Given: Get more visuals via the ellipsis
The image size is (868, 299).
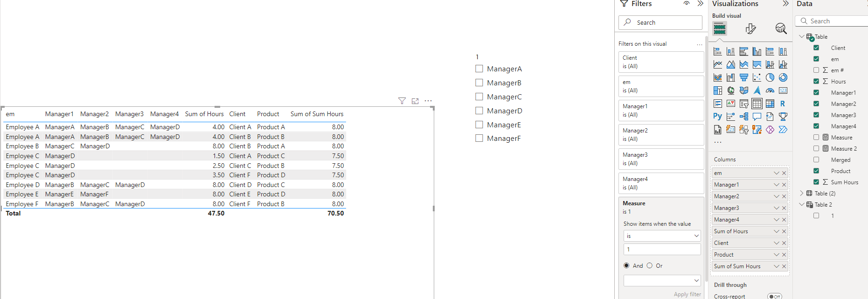Looking at the screenshot, I should [718, 142].
